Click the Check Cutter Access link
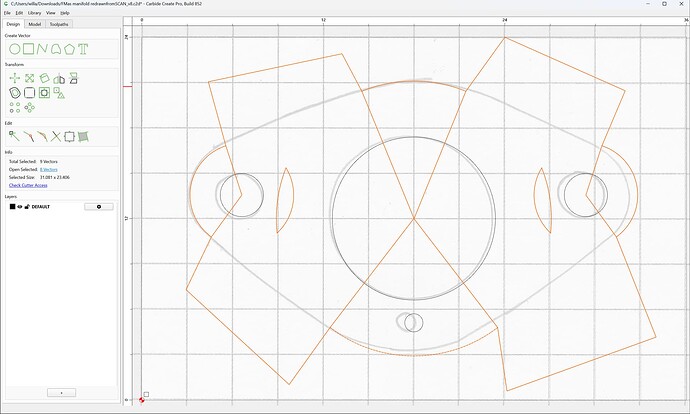Screen dimensions: 690x414 pos(28,185)
